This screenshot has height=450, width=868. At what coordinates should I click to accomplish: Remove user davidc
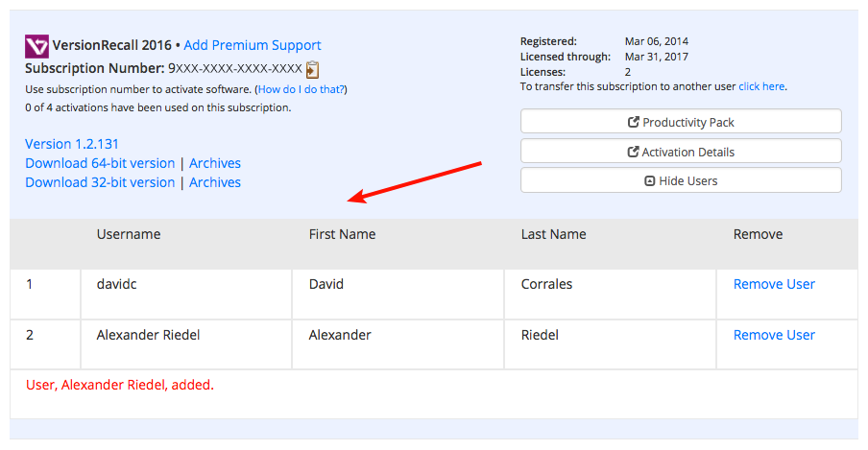pos(774,284)
